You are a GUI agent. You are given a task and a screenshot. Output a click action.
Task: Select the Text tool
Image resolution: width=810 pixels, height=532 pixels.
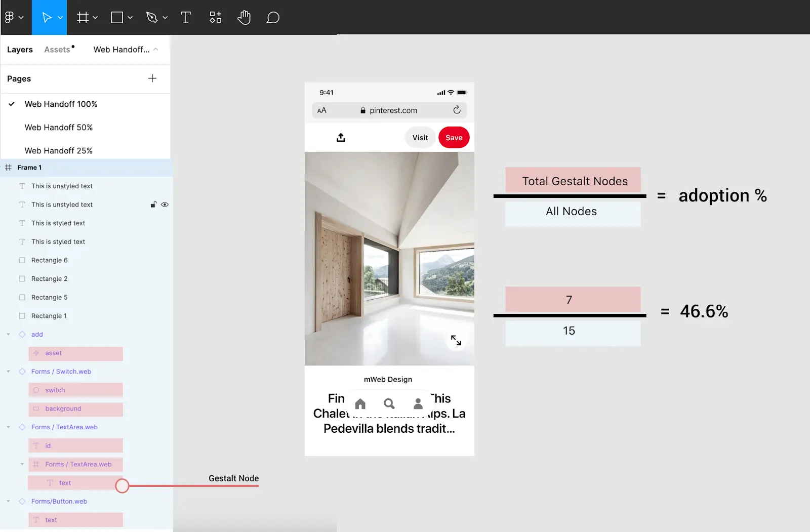coord(186,18)
